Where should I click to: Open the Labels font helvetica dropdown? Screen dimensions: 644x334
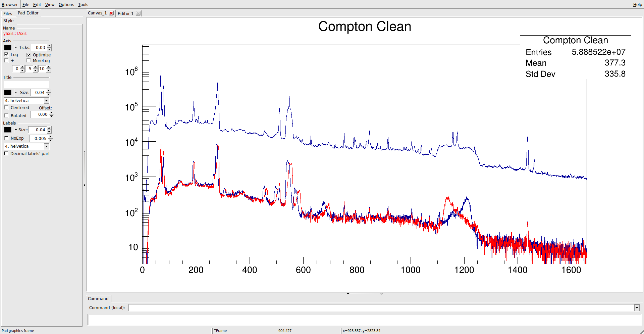[47, 146]
